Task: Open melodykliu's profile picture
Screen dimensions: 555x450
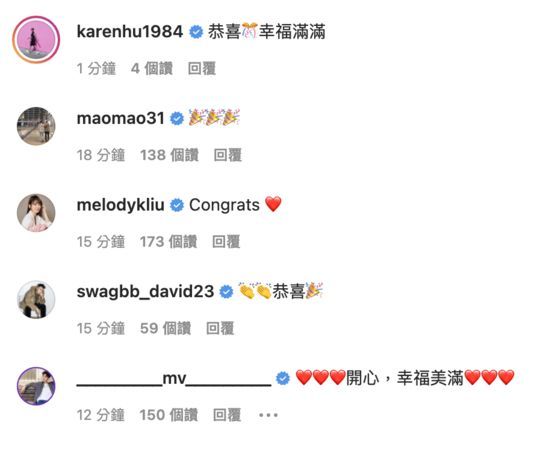Action: [x=36, y=213]
